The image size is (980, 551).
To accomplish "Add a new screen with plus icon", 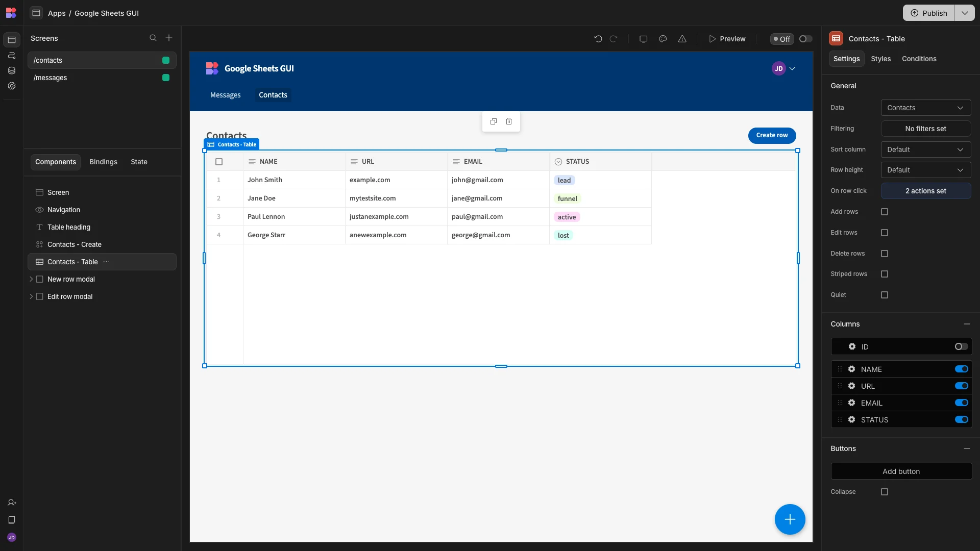I will pyautogui.click(x=169, y=38).
